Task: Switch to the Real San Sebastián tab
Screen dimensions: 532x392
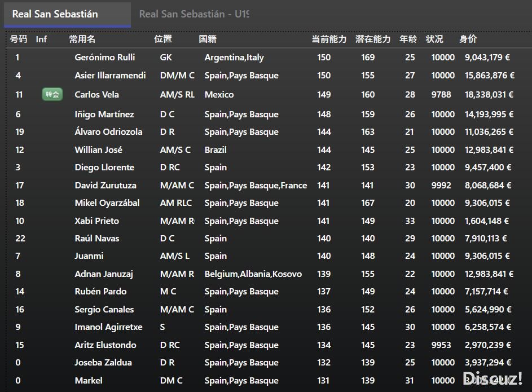Action: (67, 14)
